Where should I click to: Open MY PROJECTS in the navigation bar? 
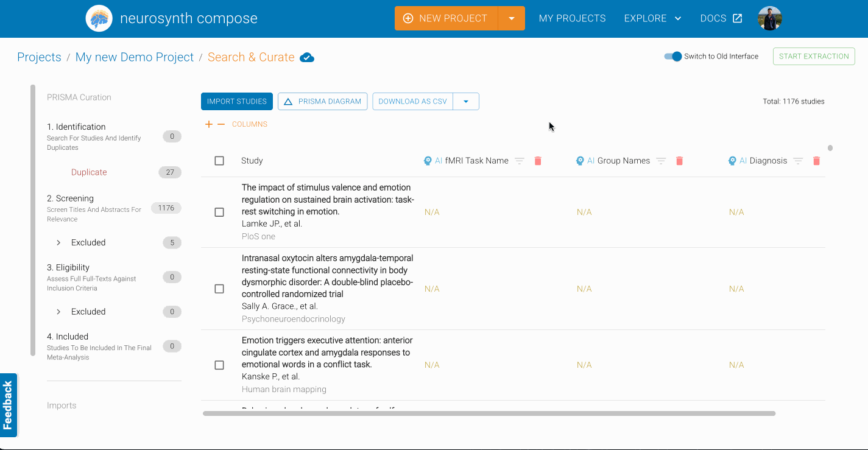coord(573,18)
